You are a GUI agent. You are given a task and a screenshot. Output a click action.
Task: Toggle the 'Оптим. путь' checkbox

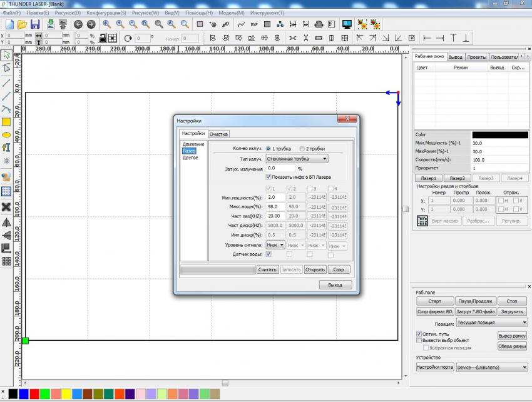coord(419,334)
